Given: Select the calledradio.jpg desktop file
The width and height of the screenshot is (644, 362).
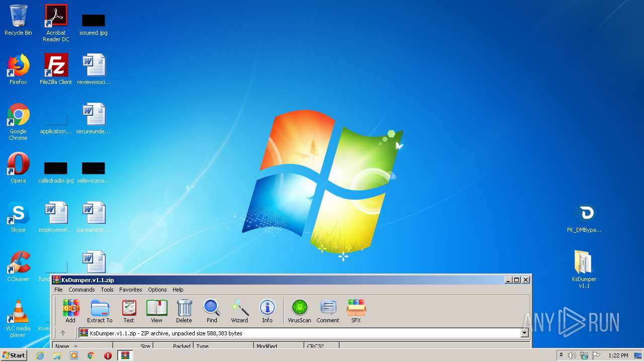Looking at the screenshot, I should pos(56,172).
